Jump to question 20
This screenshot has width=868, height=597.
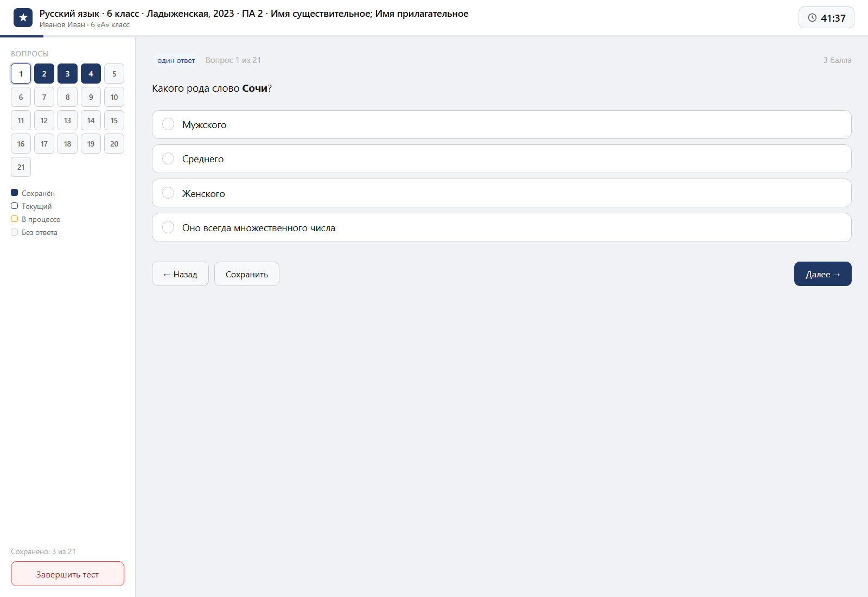tap(114, 144)
